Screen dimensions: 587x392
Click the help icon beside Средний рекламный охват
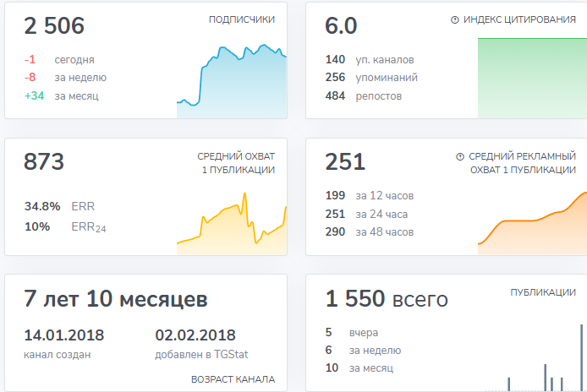coord(460,156)
